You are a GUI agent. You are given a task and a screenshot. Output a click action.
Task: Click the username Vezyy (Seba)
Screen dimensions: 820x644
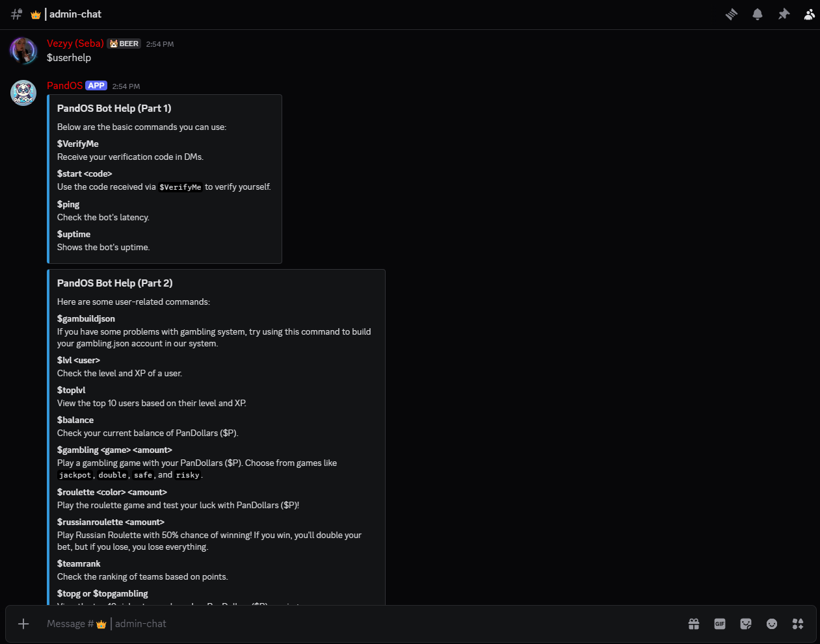coord(75,44)
